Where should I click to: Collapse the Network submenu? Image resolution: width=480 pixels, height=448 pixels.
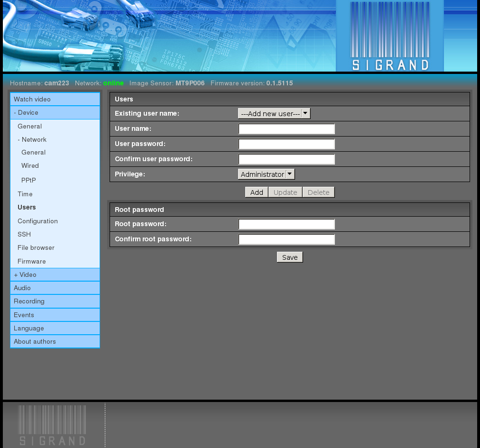click(x=32, y=139)
